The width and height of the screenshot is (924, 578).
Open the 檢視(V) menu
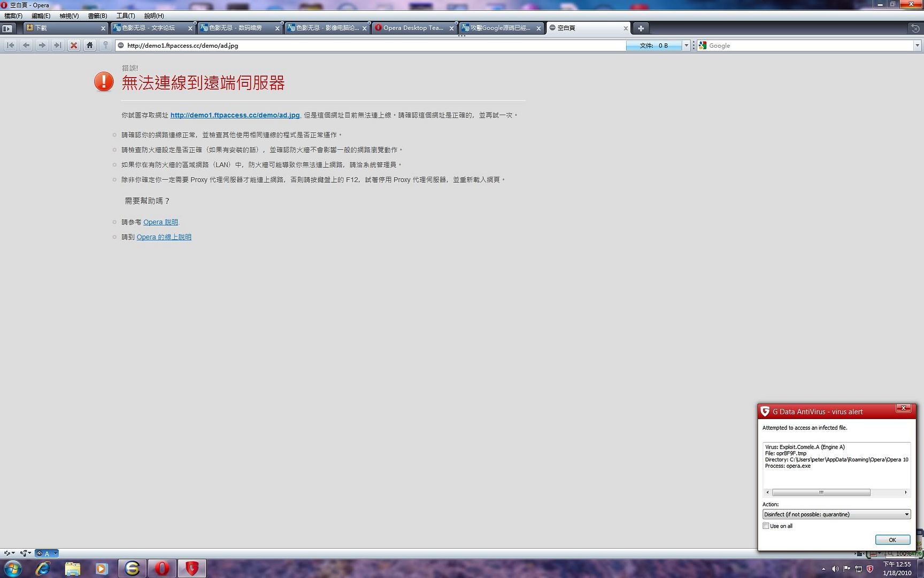(x=69, y=16)
